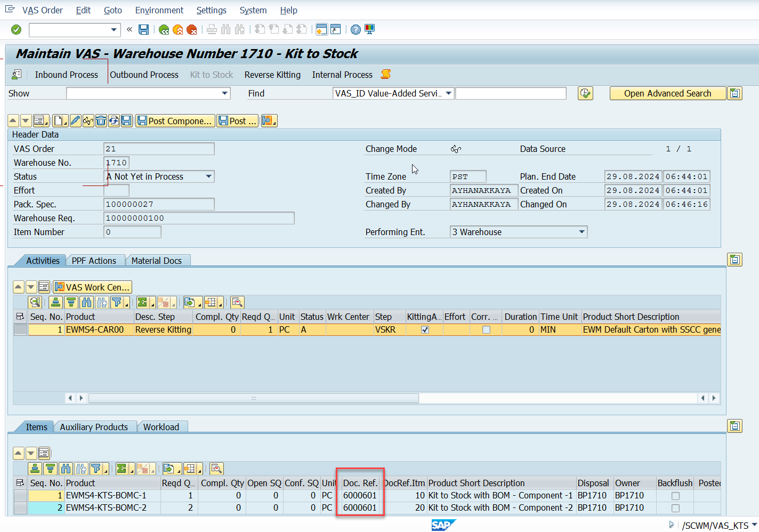Click the Find search value input field

pos(511,93)
